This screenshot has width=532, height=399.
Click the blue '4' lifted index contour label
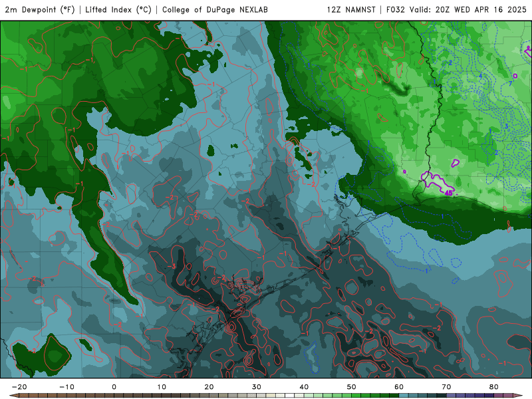(480, 76)
